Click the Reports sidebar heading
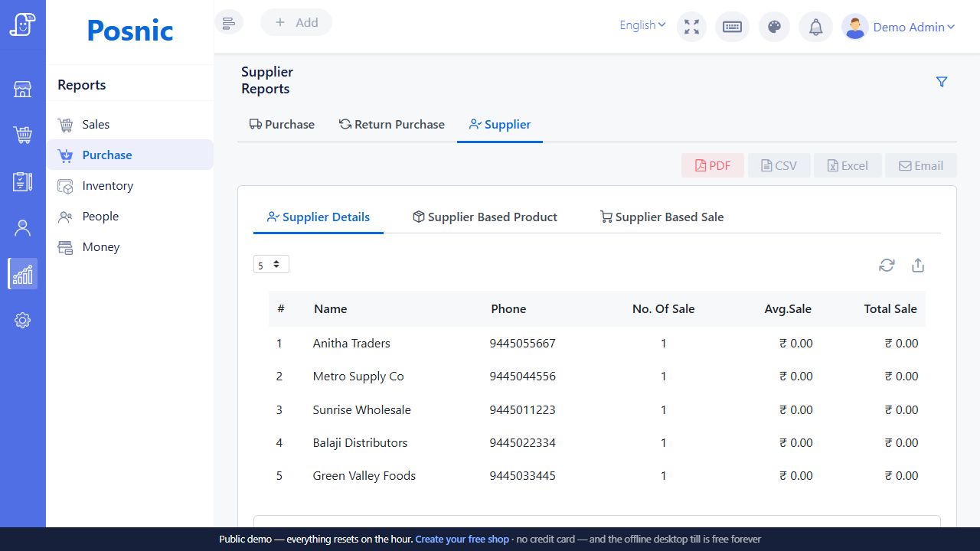The image size is (980, 551). point(82,85)
